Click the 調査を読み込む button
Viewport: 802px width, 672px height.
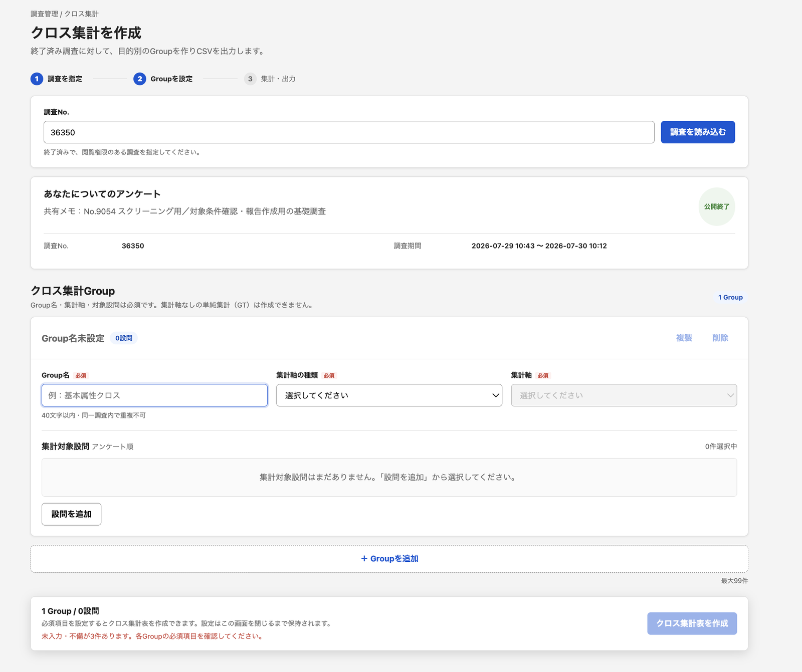[698, 132]
